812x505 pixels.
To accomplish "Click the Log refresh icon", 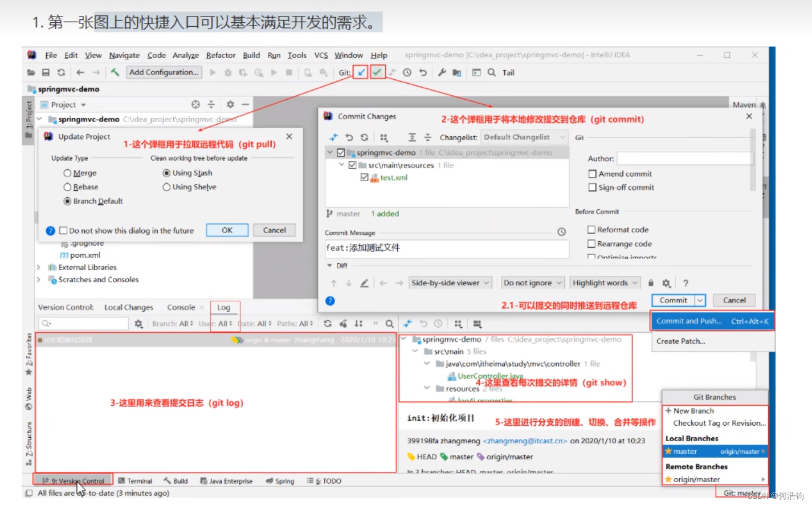I will point(328,324).
